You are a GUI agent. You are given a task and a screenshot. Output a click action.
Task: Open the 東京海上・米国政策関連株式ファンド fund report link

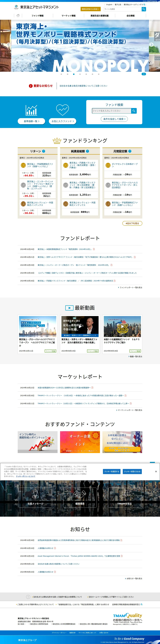65,249
